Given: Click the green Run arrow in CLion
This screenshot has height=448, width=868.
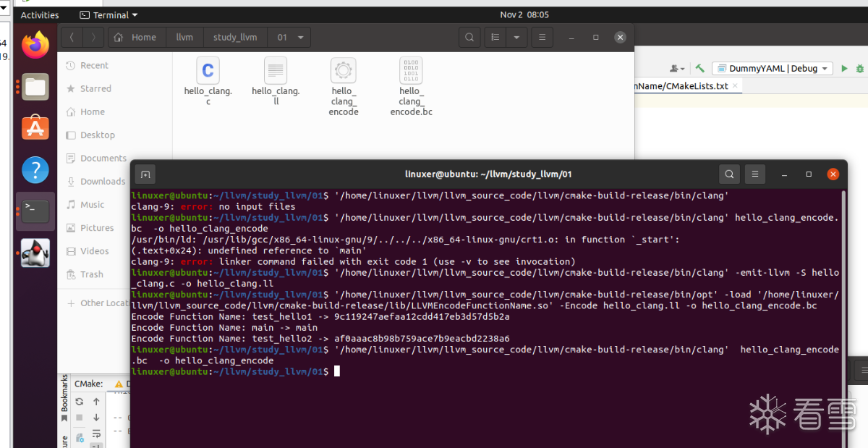Looking at the screenshot, I should pyautogui.click(x=843, y=68).
